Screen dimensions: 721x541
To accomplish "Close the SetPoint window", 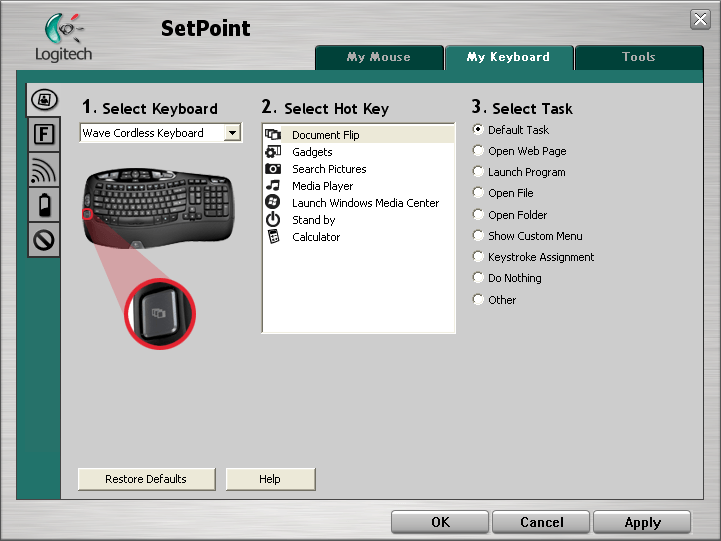I will pos(700,19).
